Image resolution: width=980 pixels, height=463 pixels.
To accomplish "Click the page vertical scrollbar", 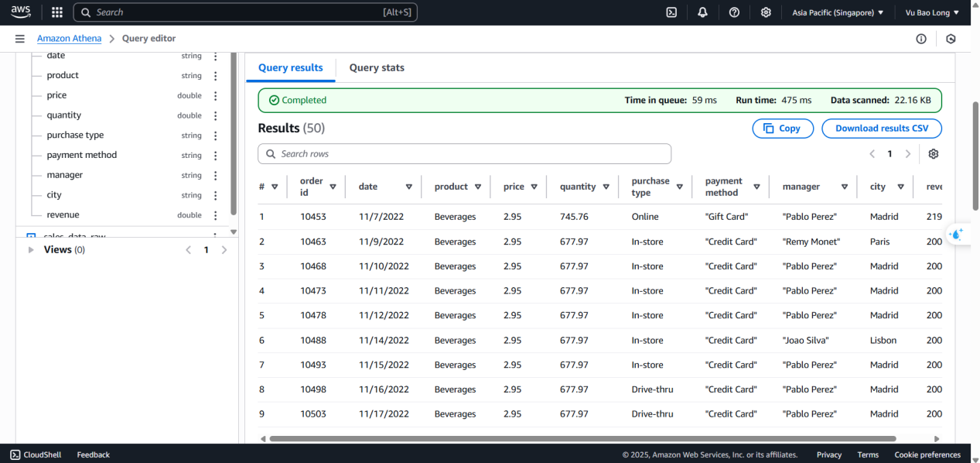I will 975,155.
